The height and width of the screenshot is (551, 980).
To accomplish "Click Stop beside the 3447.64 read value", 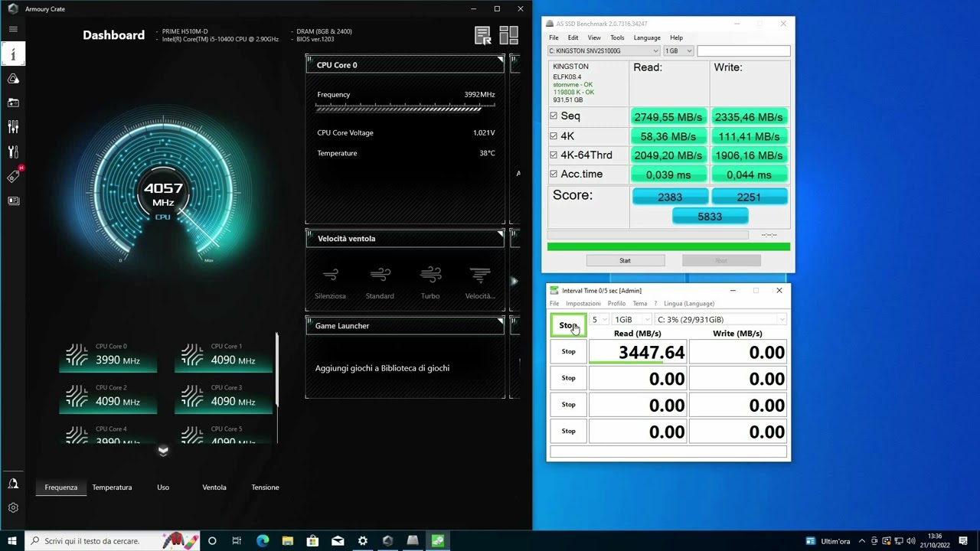I will (568, 352).
